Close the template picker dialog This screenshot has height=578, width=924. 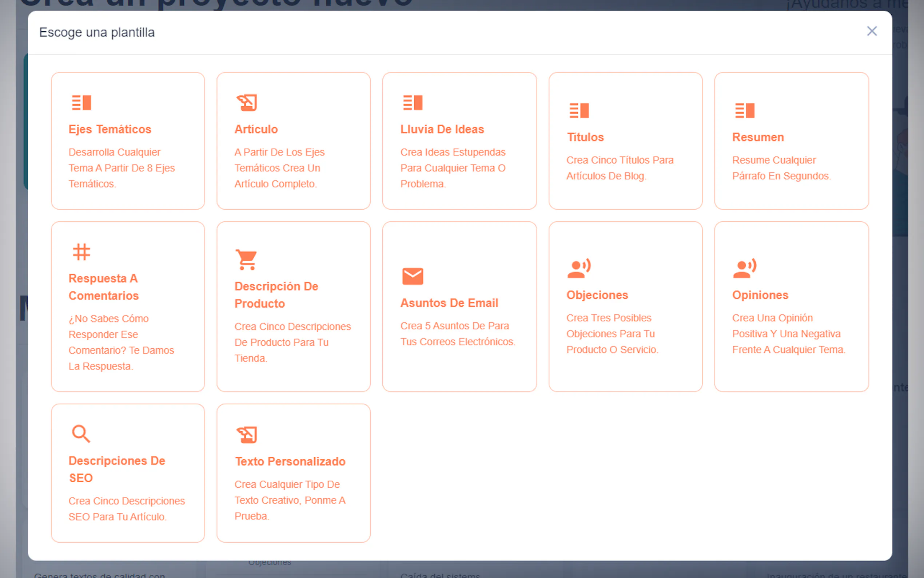[x=871, y=31]
